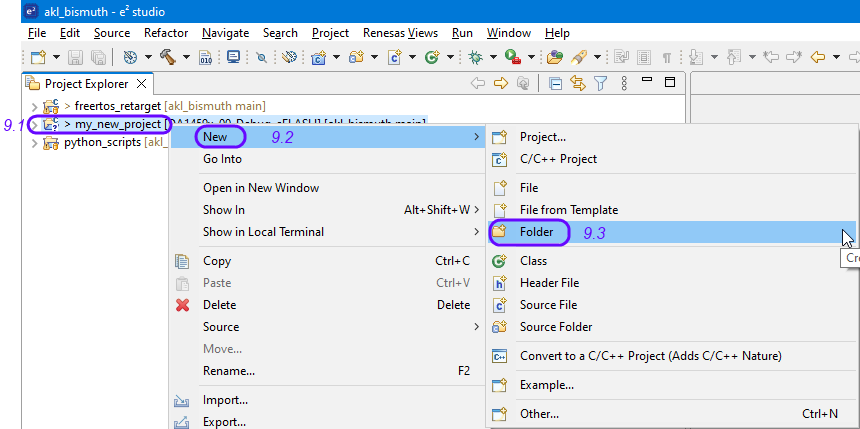Select Example... in New submenu
860x429 pixels.
tap(671, 385)
